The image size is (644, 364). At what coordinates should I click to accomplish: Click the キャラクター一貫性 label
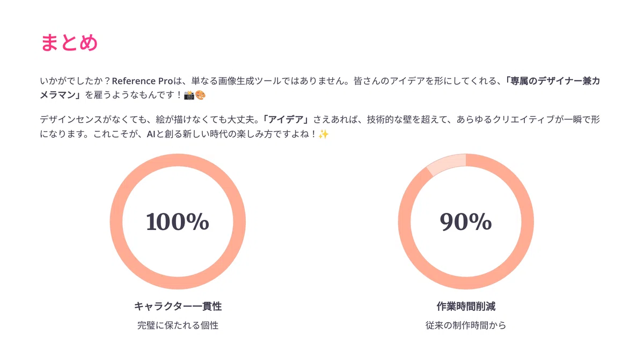pos(178,306)
